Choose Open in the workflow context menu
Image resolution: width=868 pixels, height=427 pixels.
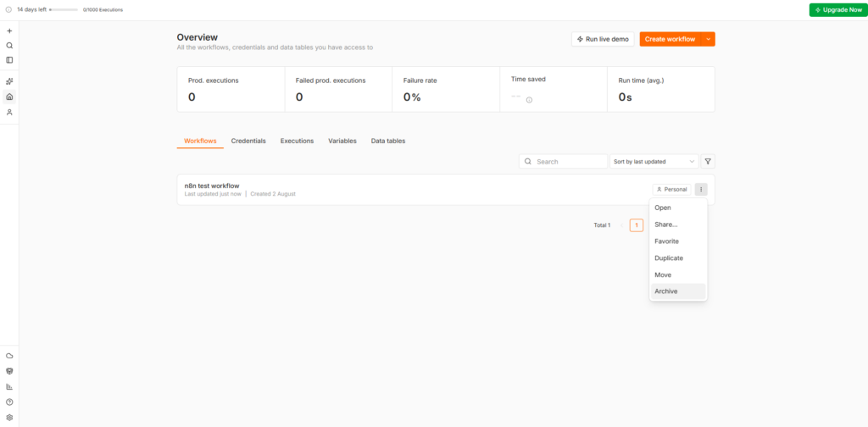pos(678,208)
